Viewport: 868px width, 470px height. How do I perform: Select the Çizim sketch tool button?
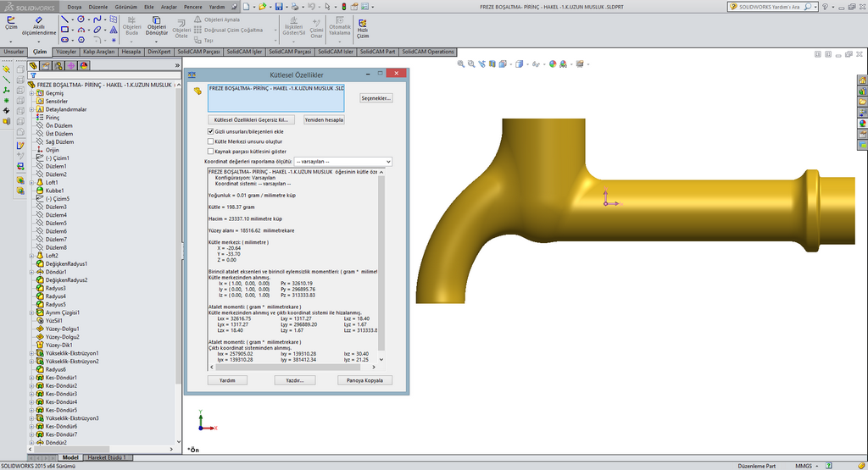11,21
